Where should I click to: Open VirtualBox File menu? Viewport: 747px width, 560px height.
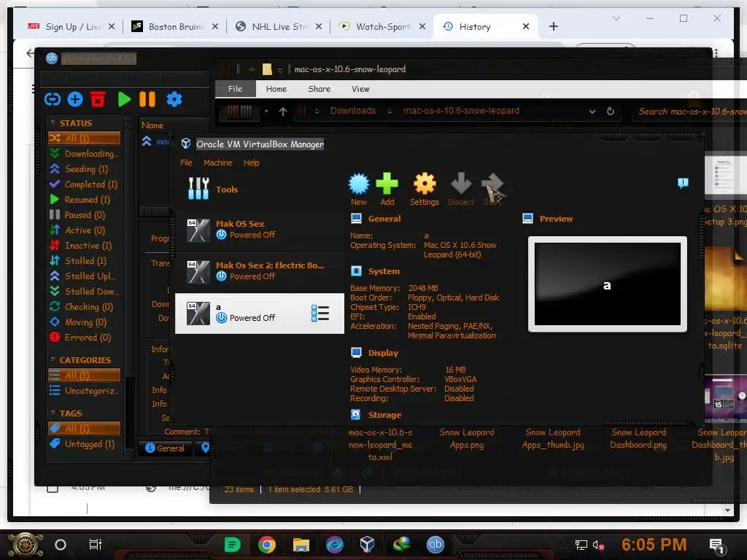pos(186,163)
